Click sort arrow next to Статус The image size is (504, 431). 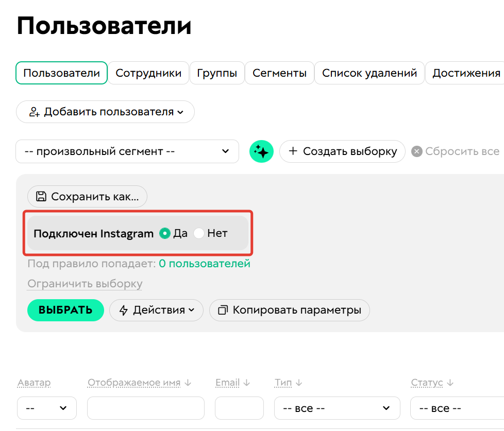pos(450,383)
